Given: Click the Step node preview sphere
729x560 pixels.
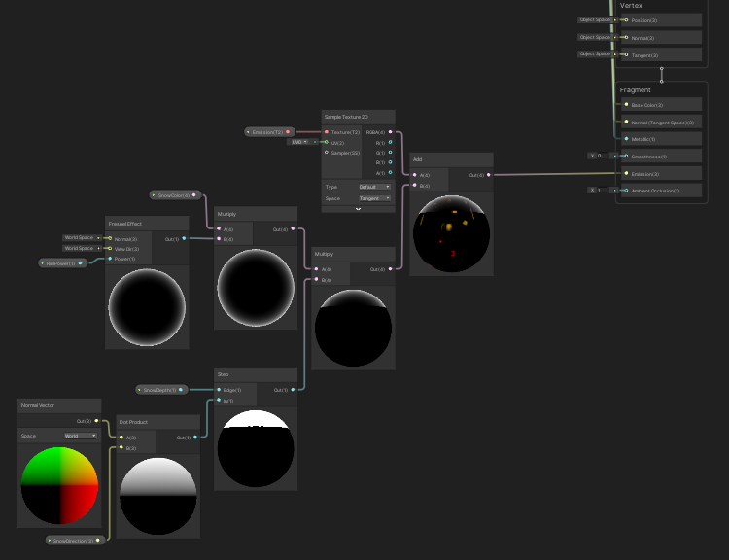Looking at the screenshot, I should [256, 449].
